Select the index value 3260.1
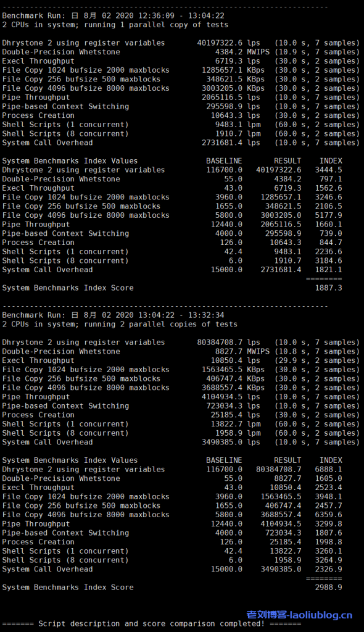The width and height of the screenshot is (364, 632). [329, 551]
